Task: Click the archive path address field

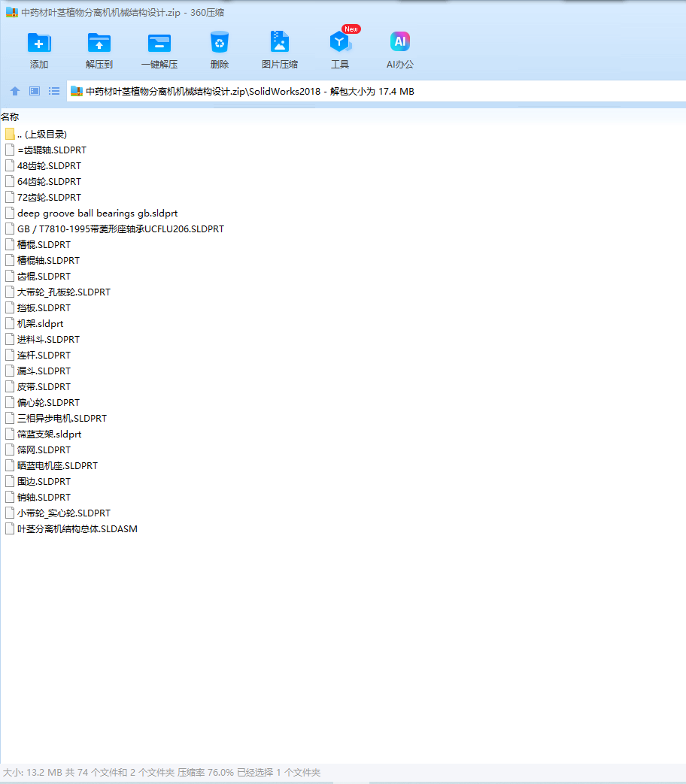Action: point(376,91)
